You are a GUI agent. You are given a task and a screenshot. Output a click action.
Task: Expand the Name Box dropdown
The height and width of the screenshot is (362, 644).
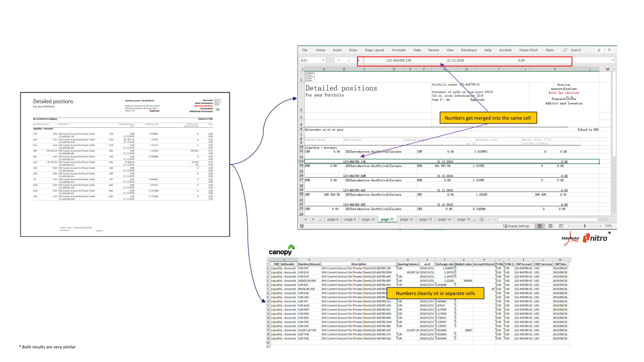pyautogui.click(x=323, y=60)
